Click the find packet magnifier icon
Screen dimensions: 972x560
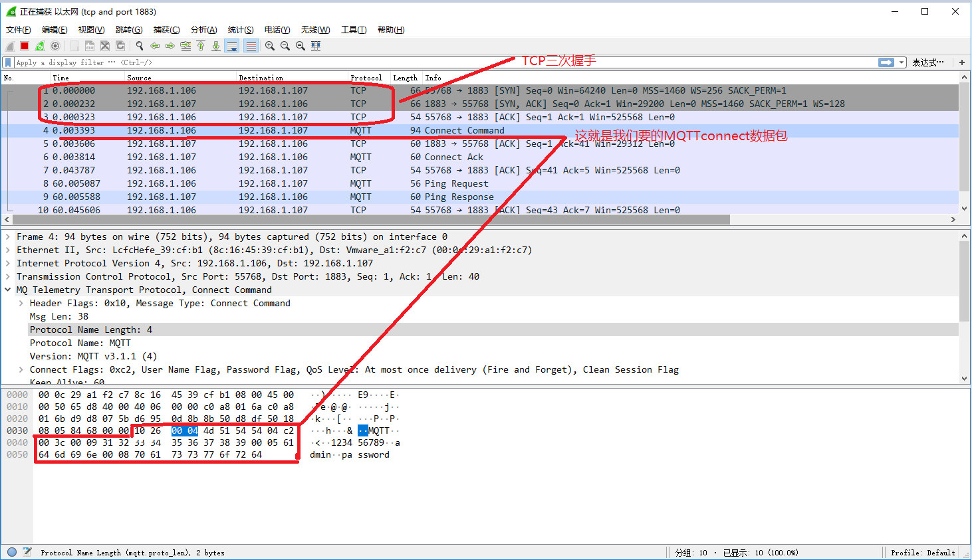click(140, 46)
